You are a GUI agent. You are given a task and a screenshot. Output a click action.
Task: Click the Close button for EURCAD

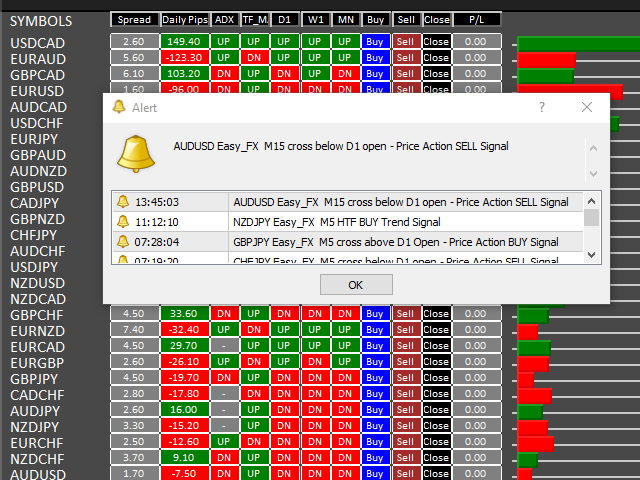[436, 345]
